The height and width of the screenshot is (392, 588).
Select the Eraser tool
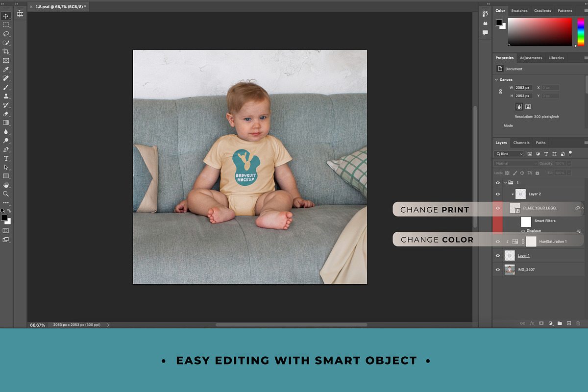point(6,114)
